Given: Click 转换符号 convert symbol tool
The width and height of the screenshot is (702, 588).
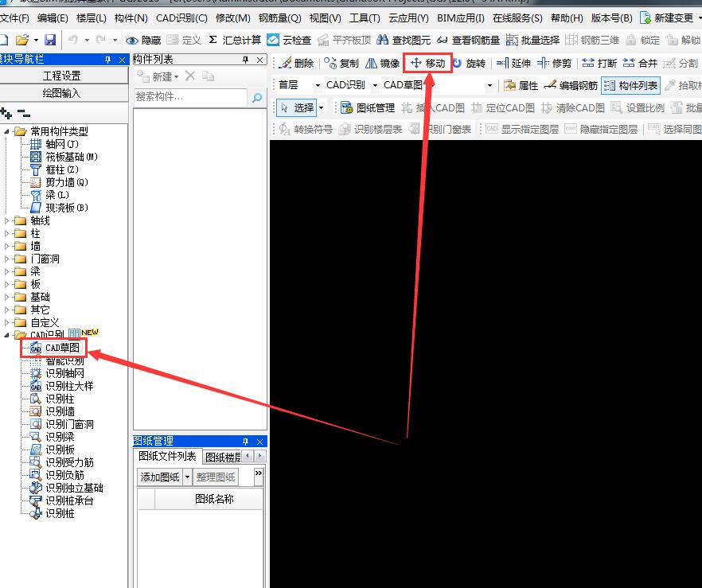Looking at the screenshot, I should [x=306, y=130].
